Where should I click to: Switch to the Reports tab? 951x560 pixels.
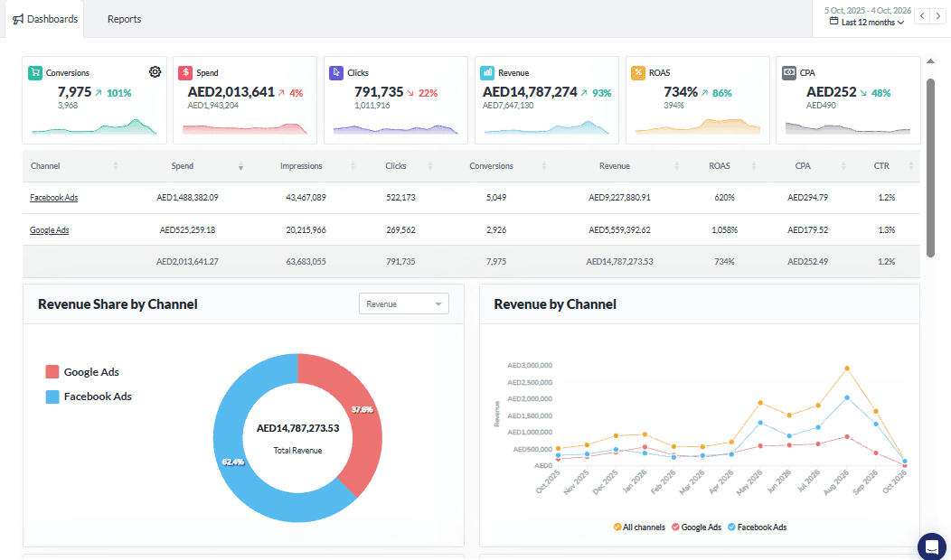pyautogui.click(x=125, y=19)
